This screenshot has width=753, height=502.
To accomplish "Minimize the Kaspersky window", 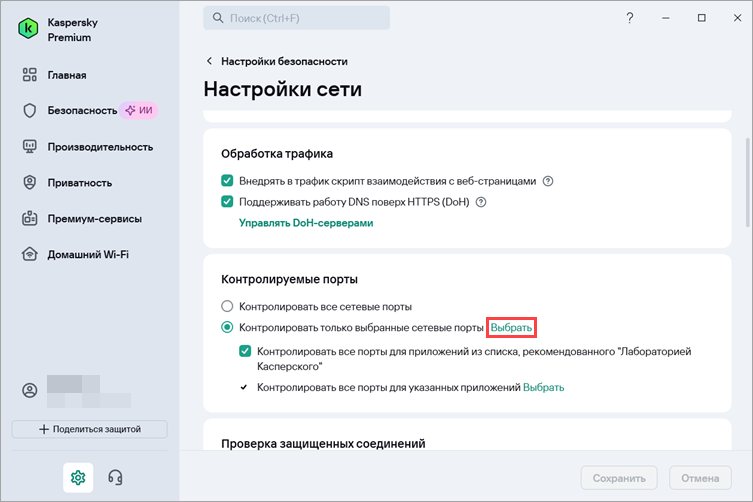I will tap(666, 18).
